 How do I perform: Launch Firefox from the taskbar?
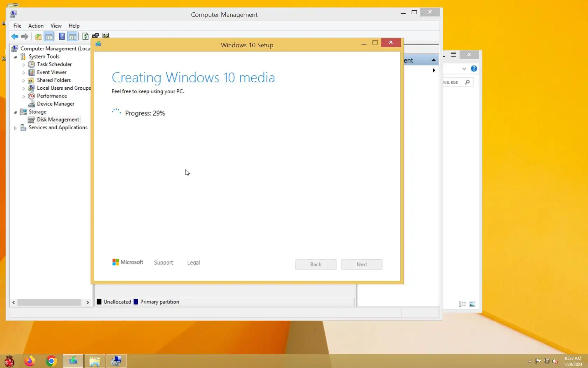[30, 361]
